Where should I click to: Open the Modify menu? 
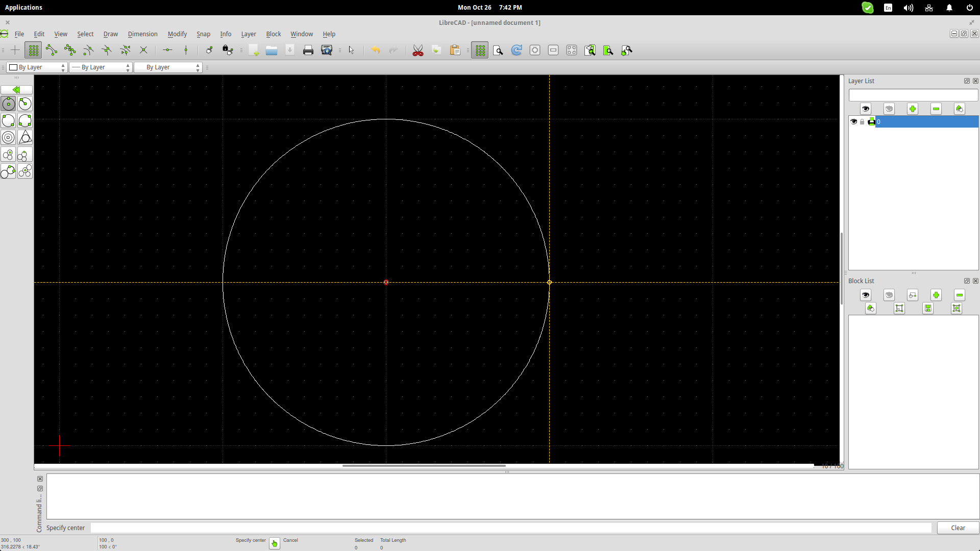click(177, 34)
